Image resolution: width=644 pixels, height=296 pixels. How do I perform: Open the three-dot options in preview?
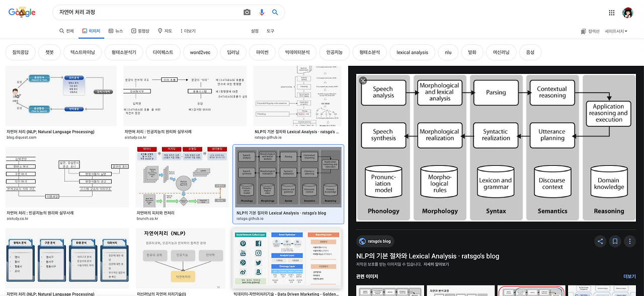[x=630, y=241]
